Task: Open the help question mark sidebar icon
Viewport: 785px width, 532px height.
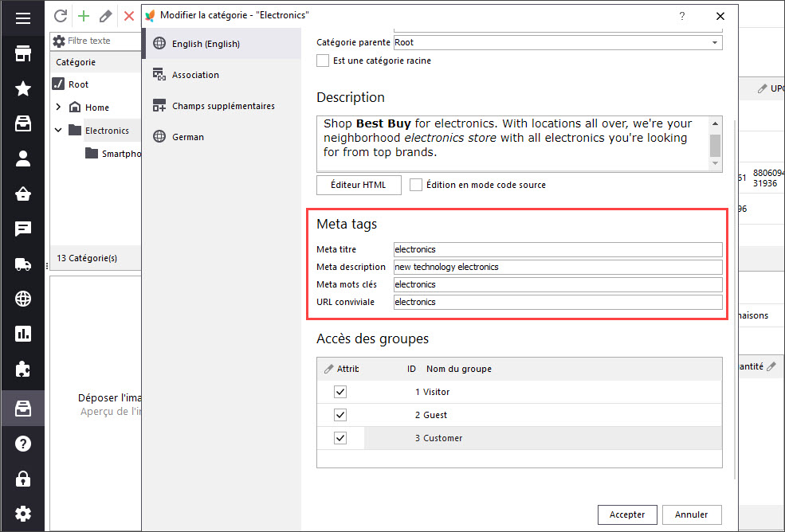Action: point(22,444)
